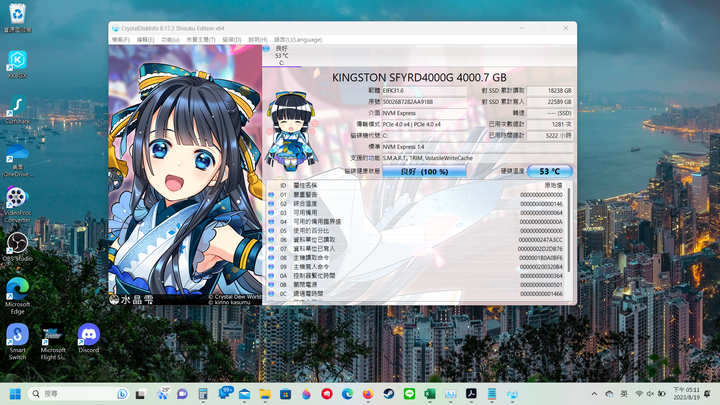This screenshot has width=720, height=405.
Task: Click the status circle for SMART row 01
Action: (x=271, y=195)
